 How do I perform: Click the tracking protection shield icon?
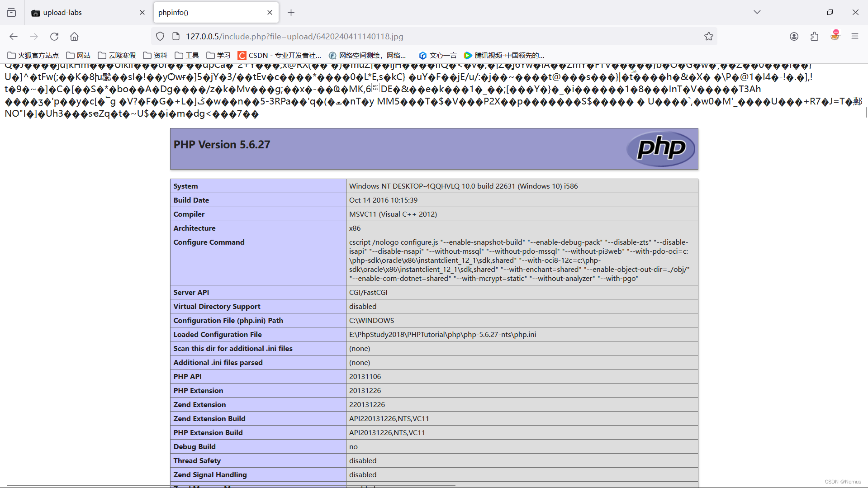[160, 37]
